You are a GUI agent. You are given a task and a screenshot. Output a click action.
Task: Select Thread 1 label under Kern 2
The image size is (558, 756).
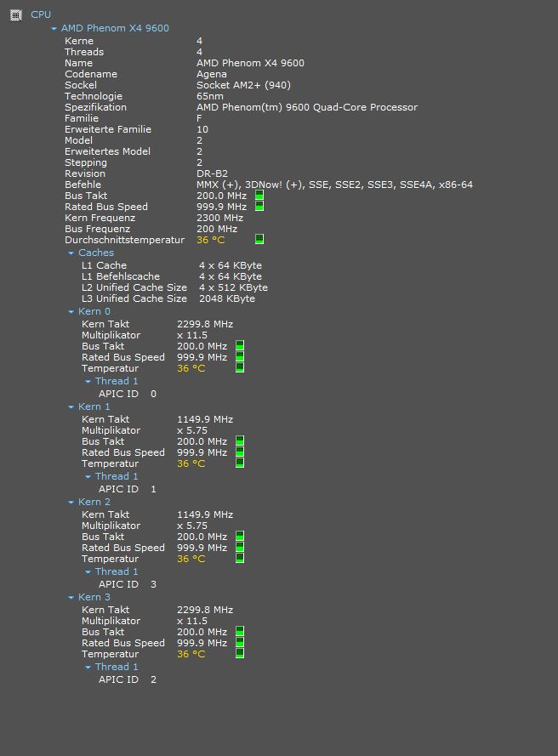[117, 571]
